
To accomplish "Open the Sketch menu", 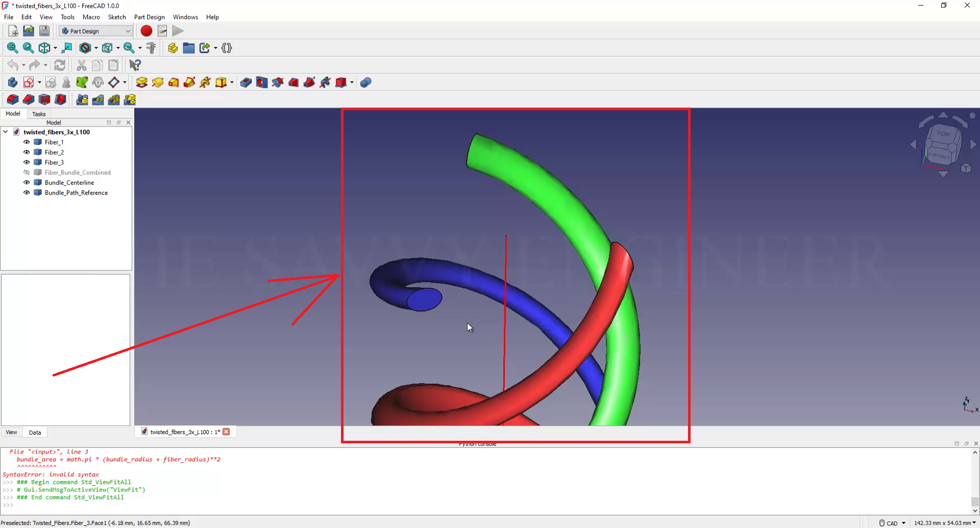I will tap(117, 17).
